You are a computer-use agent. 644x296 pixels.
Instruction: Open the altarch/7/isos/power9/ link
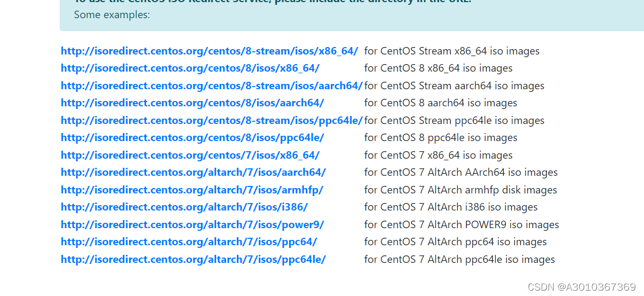pyautogui.click(x=192, y=225)
